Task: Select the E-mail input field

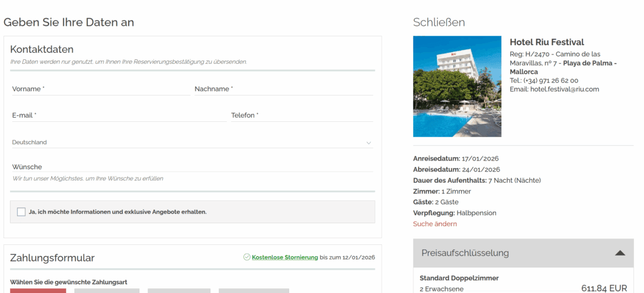Action: point(119,115)
